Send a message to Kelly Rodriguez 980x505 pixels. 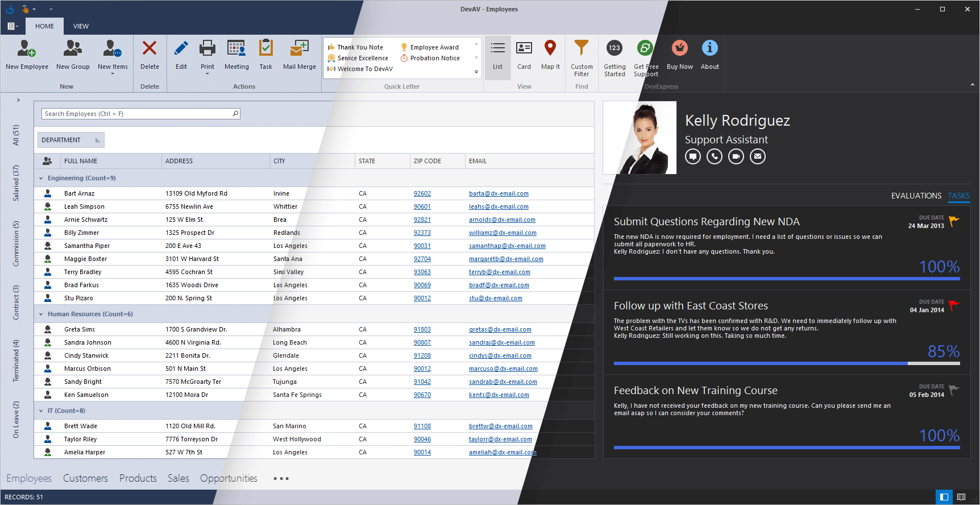pyautogui.click(x=693, y=156)
